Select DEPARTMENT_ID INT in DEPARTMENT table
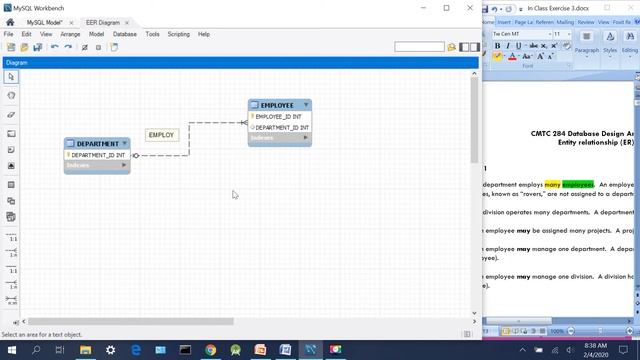640x360 pixels. pos(97,156)
